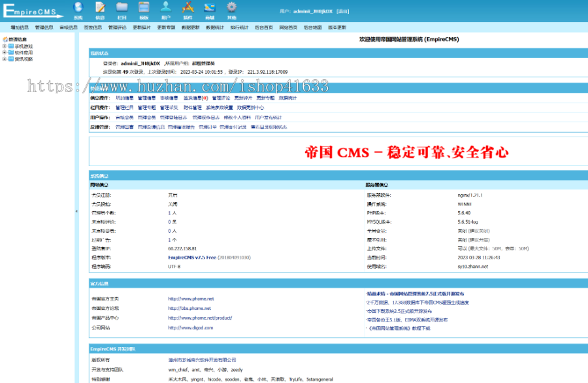Expand the 手机游戏 tree node

click(x=5, y=46)
